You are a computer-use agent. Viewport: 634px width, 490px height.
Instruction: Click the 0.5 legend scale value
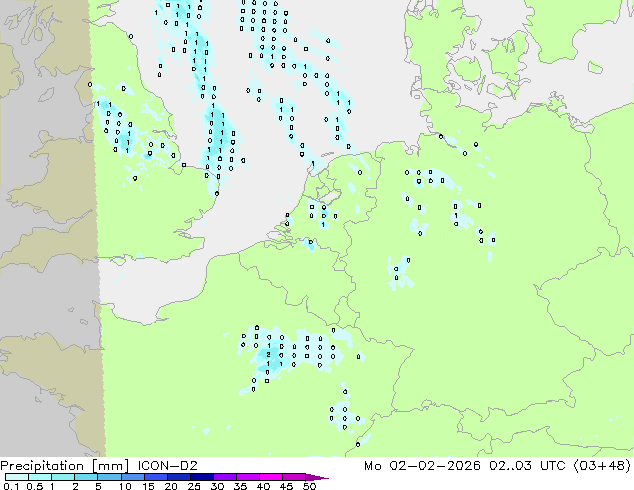coord(35,486)
